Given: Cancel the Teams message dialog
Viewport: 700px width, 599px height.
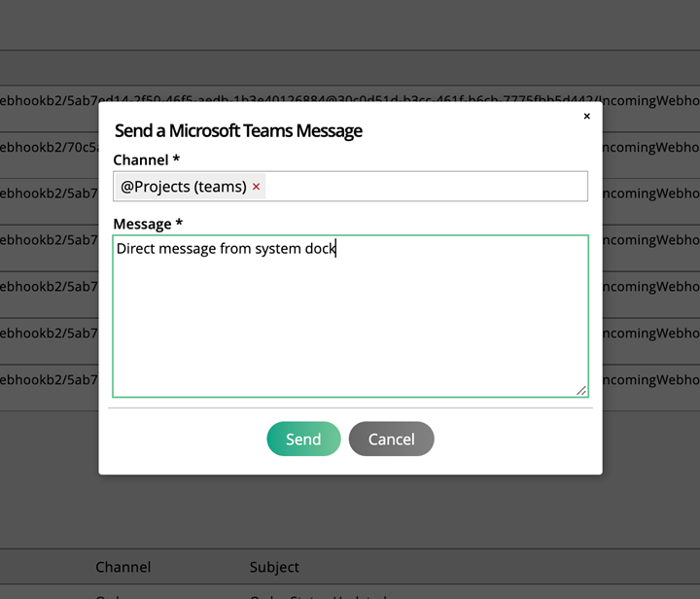Looking at the screenshot, I should click(391, 439).
